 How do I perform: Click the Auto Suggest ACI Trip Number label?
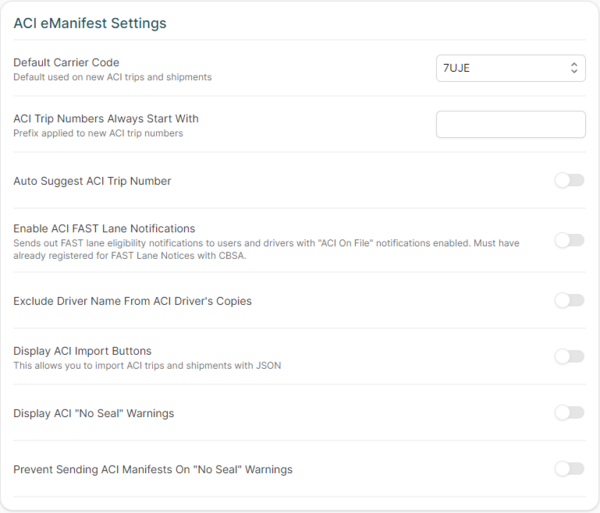click(x=92, y=181)
